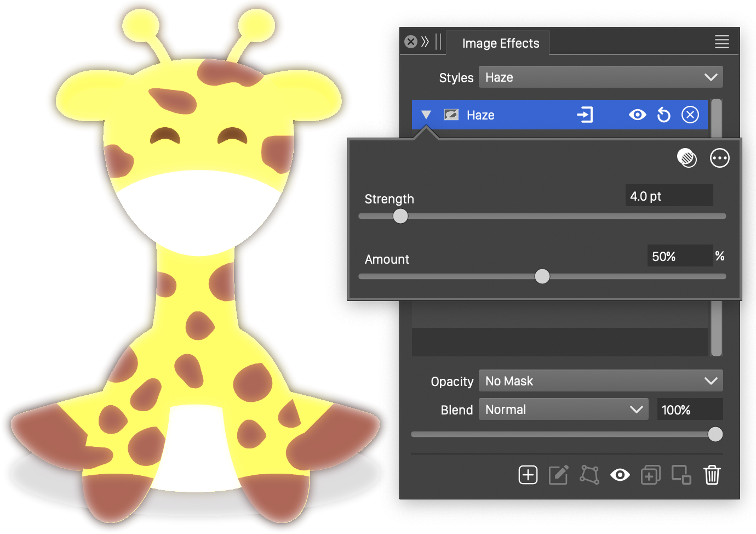Toggle the Haze effect enable icon
Image resolution: width=756 pixels, height=534 pixels.
pyautogui.click(x=451, y=115)
